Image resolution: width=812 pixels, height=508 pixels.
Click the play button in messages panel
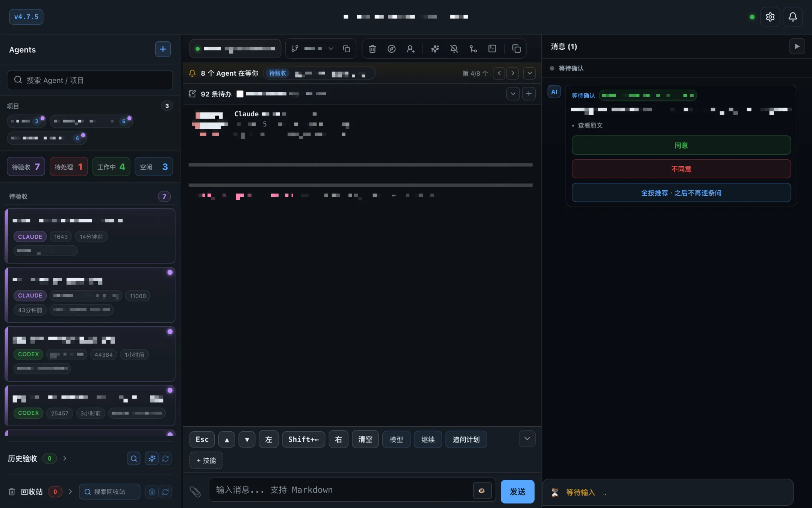797,47
